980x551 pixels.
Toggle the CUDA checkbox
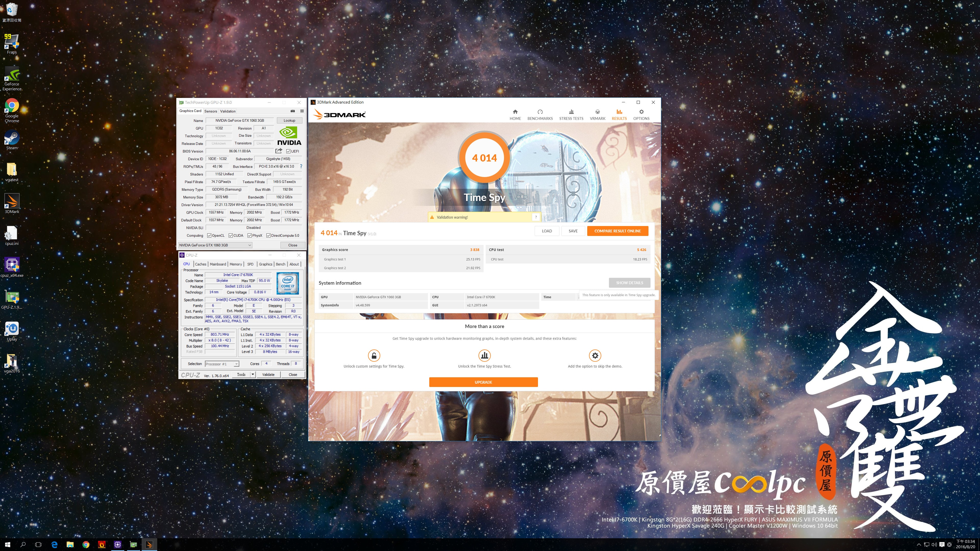click(x=230, y=235)
